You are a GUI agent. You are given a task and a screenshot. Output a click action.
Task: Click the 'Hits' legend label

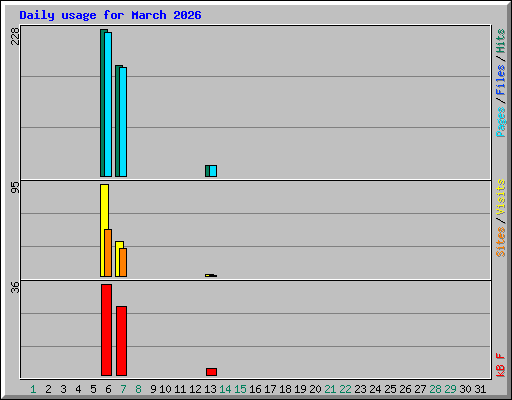coord(501,41)
